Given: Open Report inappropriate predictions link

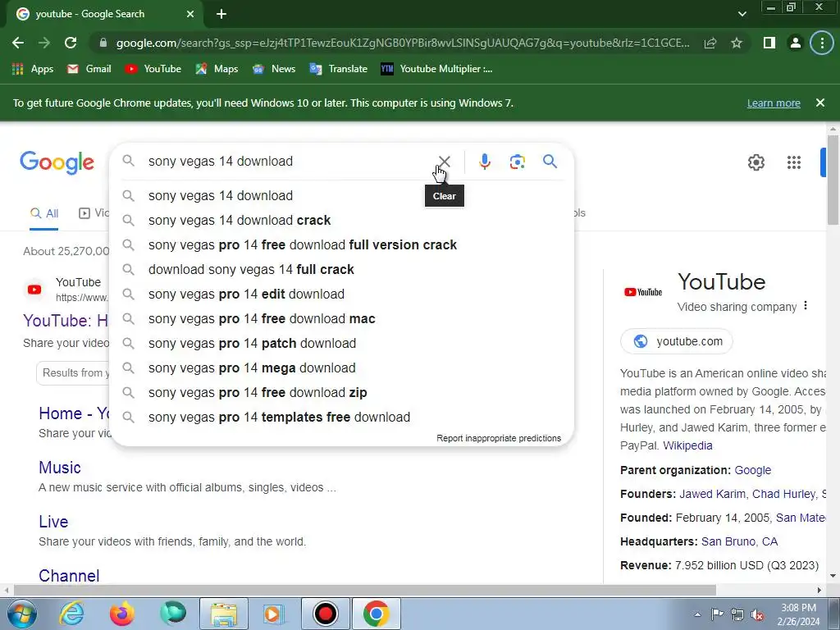Looking at the screenshot, I should (x=499, y=438).
